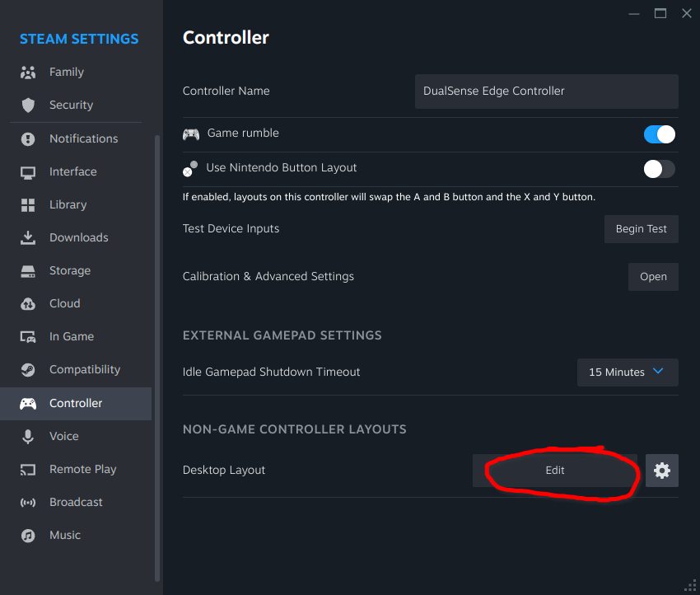Open the Idle Gamepad Shutdown Timeout dropdown
Screen dimensions: 700x595
click(627, 372)
